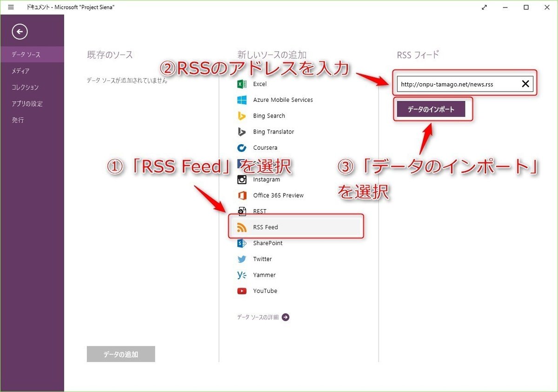Select Bing Search label

(269, 116)
